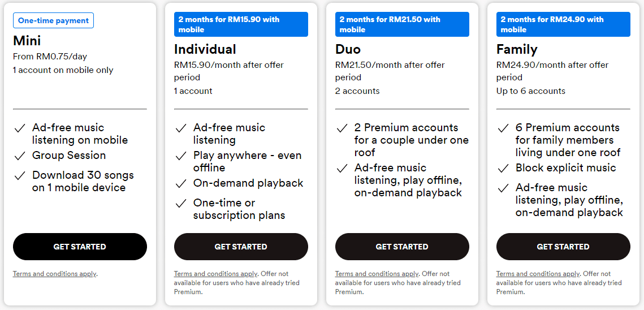Screen dimensions: 644x310
Task: Choose Get Started for the Family plan
Action: coord(563,247)
